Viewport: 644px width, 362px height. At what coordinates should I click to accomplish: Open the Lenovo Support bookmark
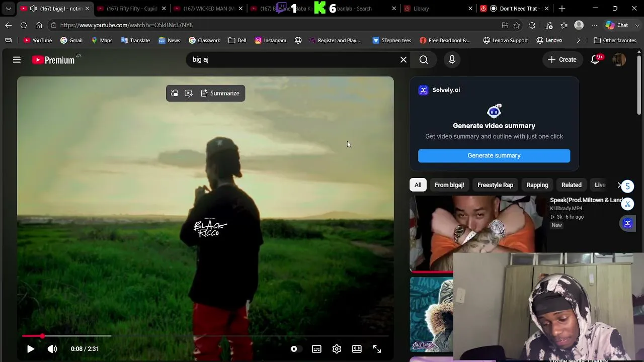click(x=505, y=40)
